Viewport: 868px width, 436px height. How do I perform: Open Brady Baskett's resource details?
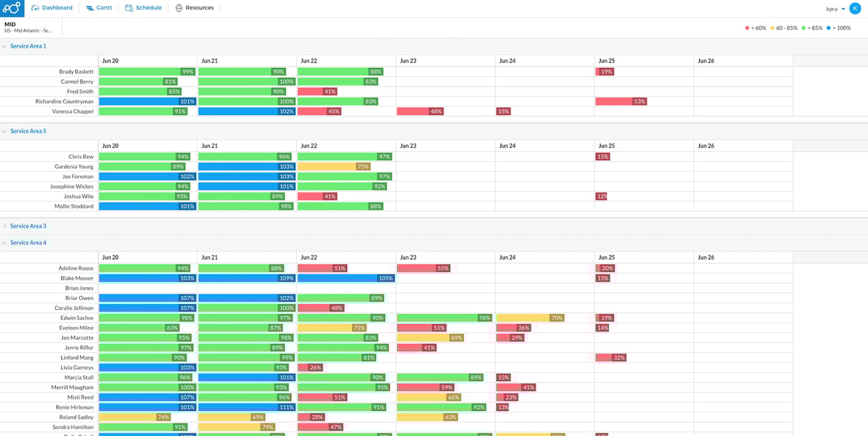(x=76, y=71)
